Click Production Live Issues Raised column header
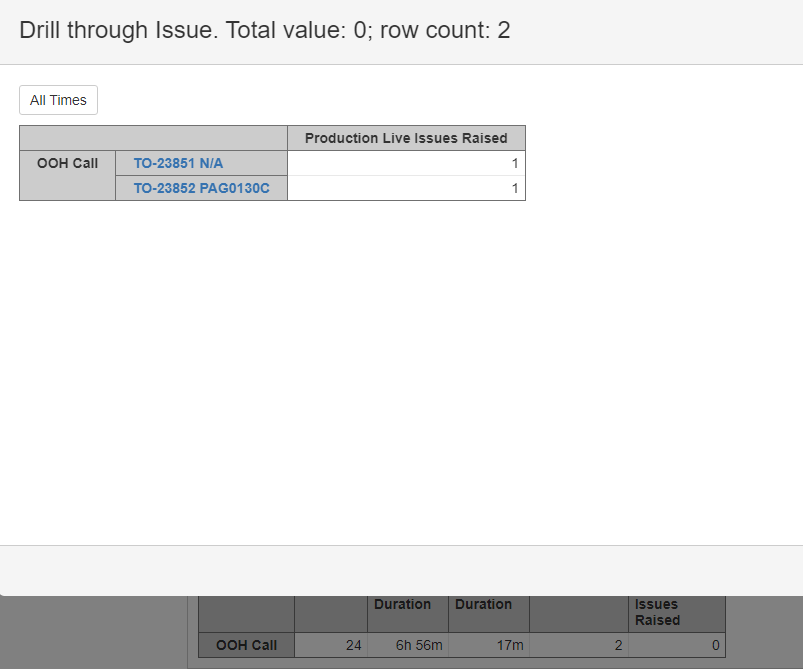This screenshot has height=669, width=803. 406,138
